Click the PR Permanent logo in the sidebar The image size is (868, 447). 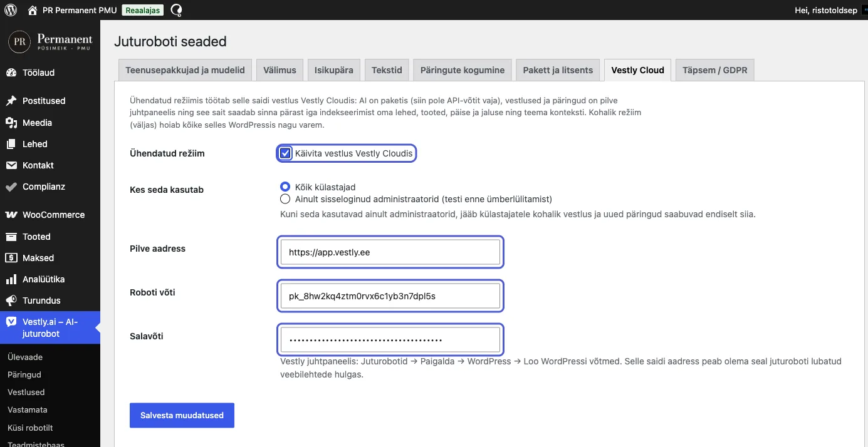50,41
